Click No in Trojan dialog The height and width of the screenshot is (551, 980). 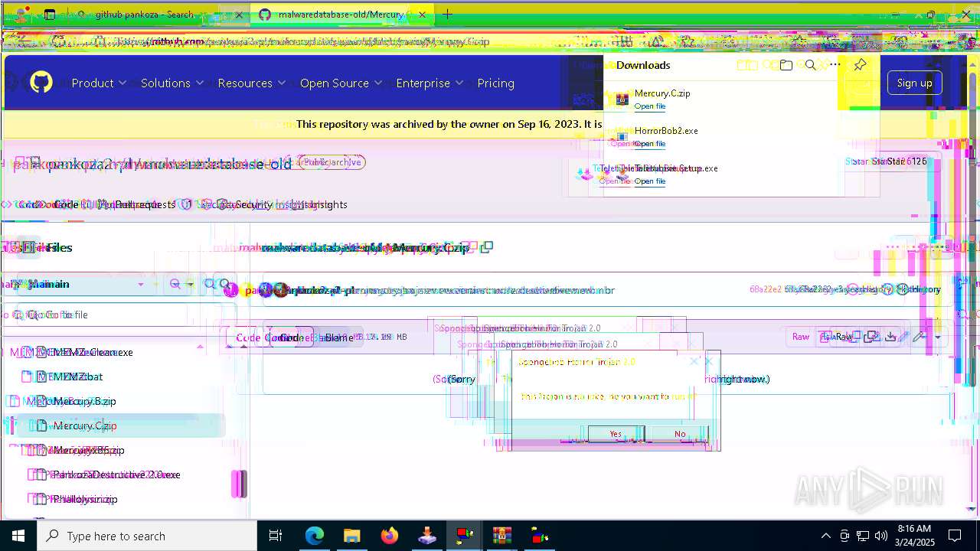[x=680, y=434]
